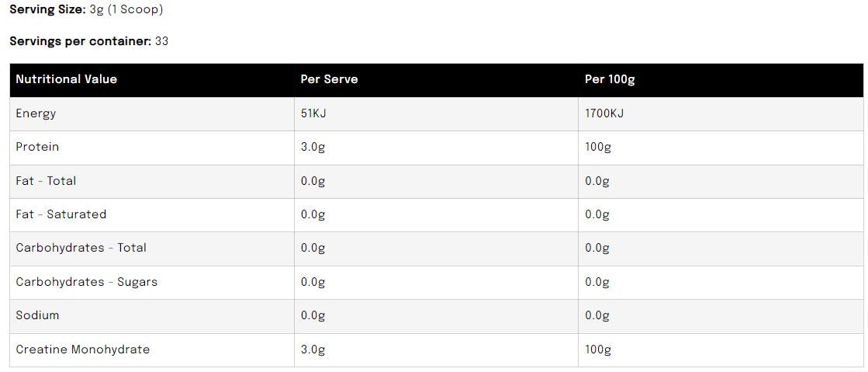Click the Per Serve column header
868x372 pixels.
tap(330, 79)
